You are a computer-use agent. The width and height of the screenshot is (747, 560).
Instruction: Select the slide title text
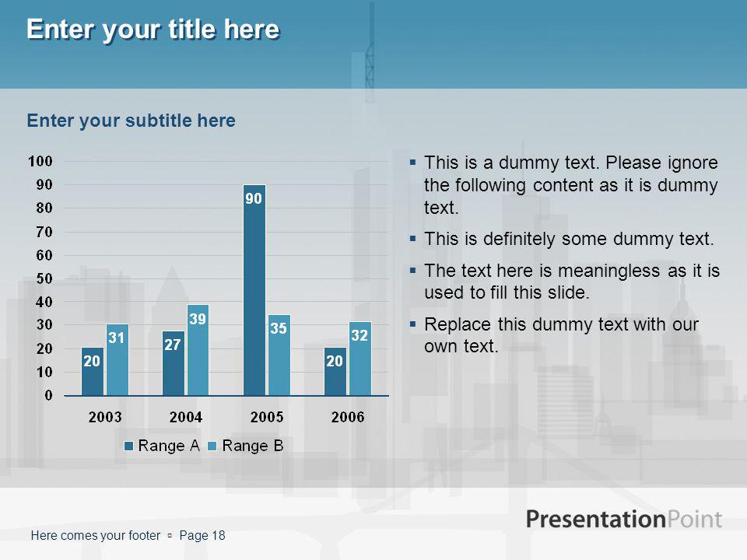(153, 29)
